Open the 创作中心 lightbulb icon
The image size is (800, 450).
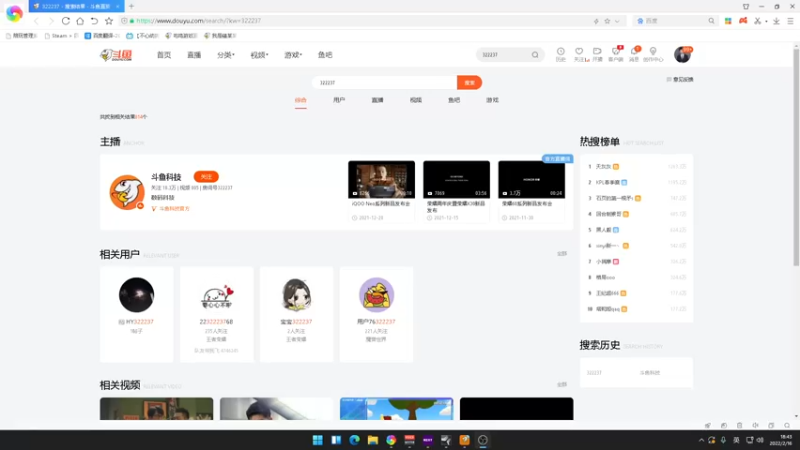pos(653,54)
